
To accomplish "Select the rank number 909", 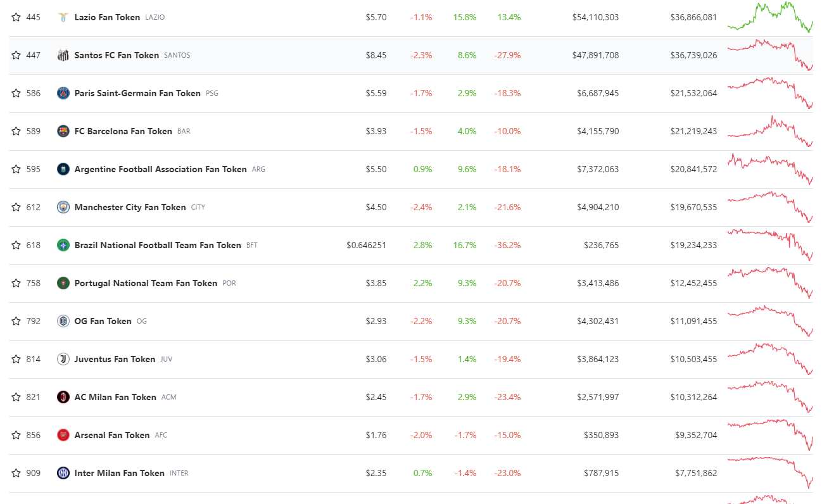I will click(33, 473).
